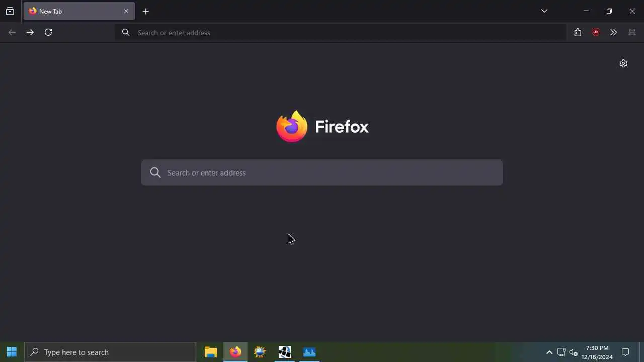
Task: Open volume control tray icon
Action: coord(574,352)
